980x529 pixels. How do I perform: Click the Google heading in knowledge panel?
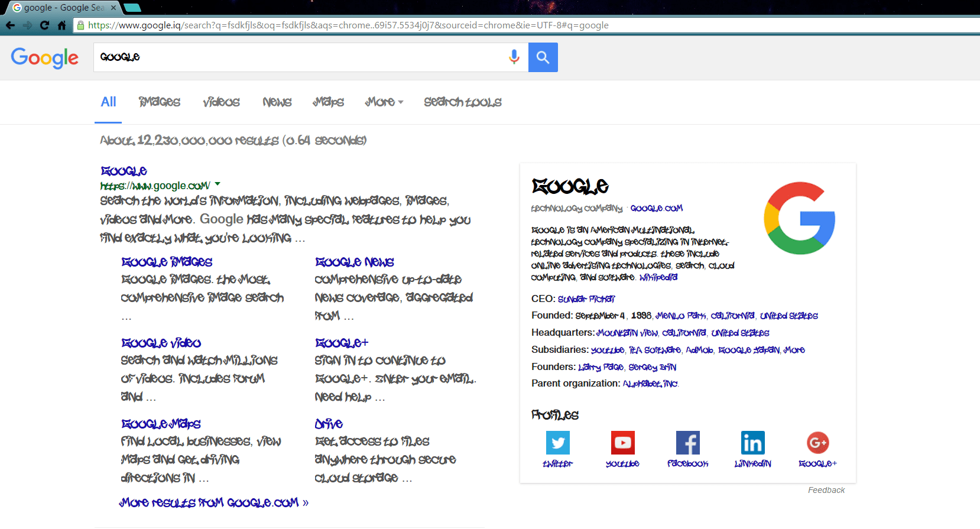tap(570, 186)
